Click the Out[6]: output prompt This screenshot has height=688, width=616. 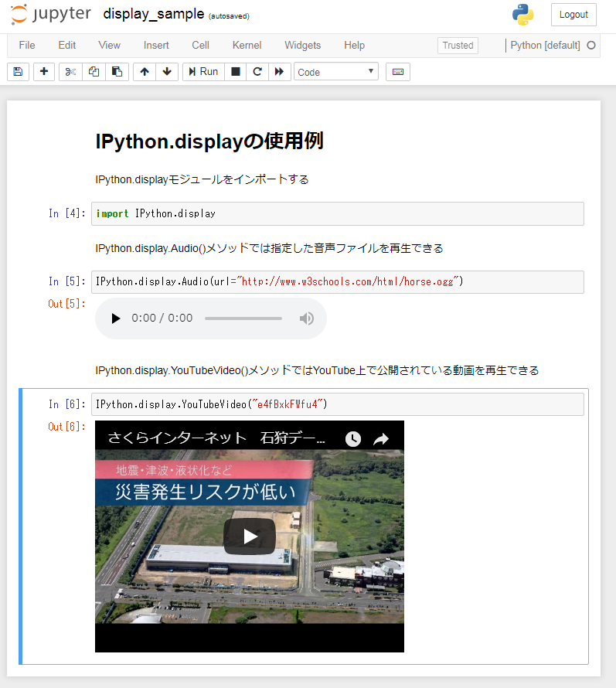(x=66, y=427)
